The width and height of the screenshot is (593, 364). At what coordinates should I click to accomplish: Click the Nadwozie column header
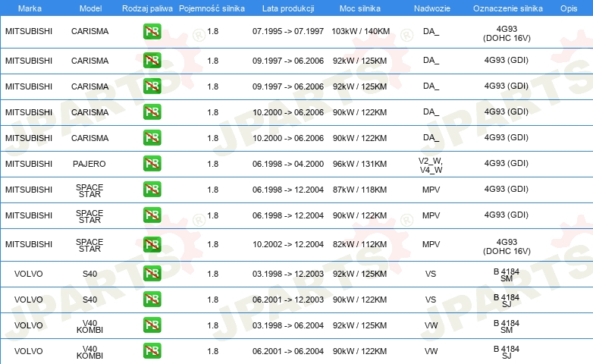point(432,8)
